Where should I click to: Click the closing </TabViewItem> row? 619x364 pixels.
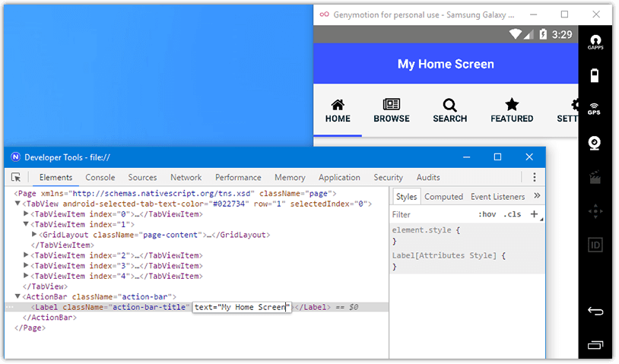click(x=62, y=245)
